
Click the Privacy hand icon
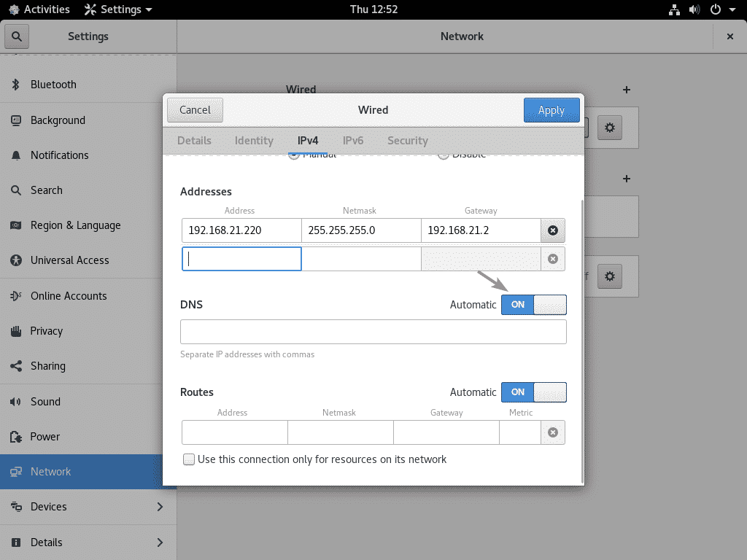point(15,331)
